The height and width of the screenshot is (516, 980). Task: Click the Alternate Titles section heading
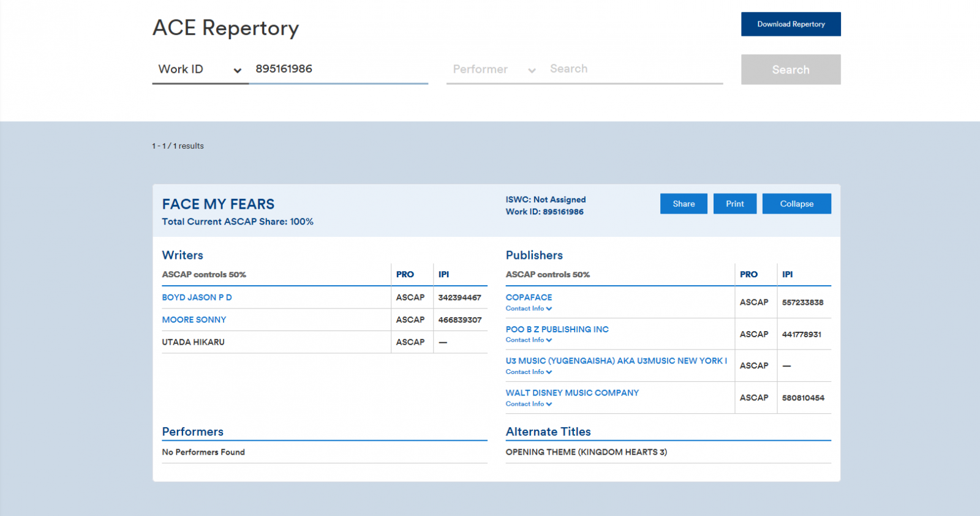[548, 432]
